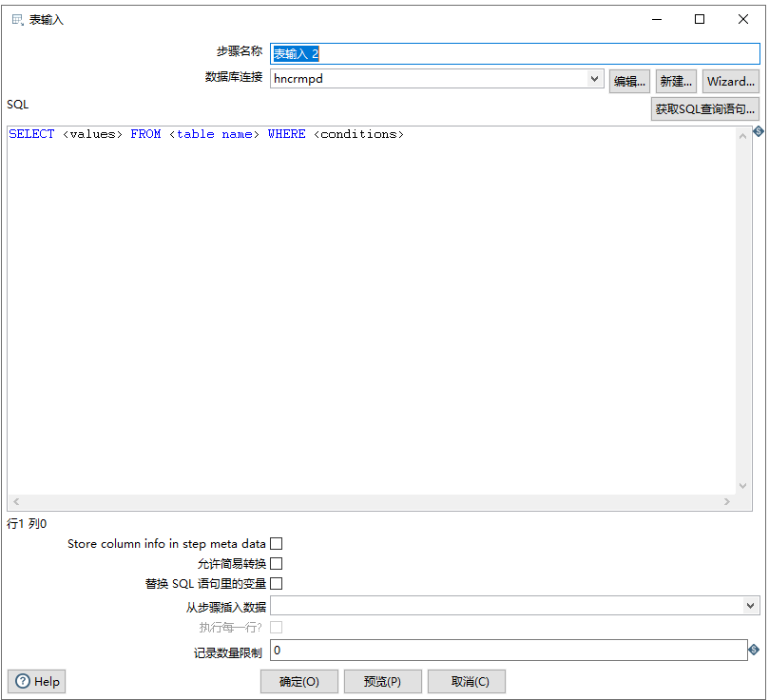Click the <conditions> placeholder text

[x=358, y=134]
